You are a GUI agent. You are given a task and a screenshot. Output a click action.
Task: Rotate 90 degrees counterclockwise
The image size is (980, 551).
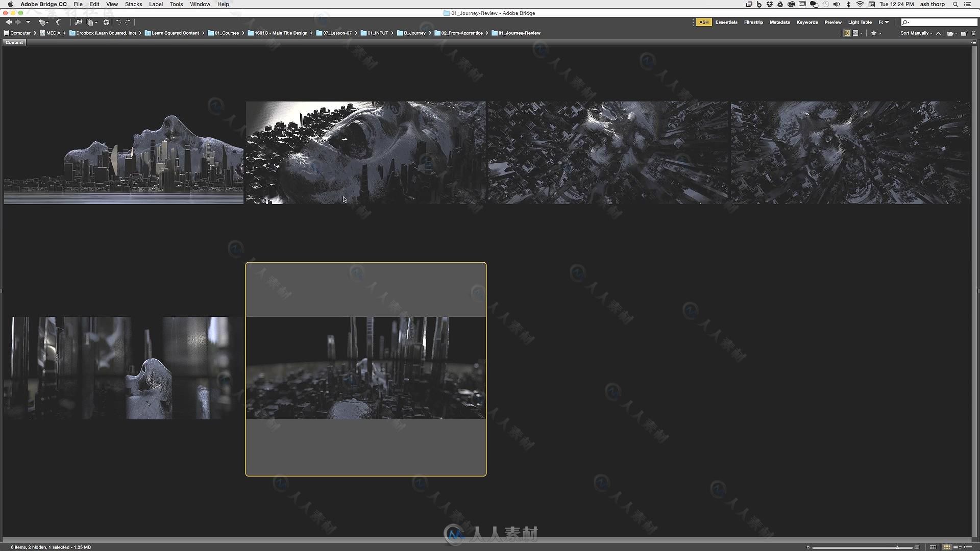click(x=118, y=22)
